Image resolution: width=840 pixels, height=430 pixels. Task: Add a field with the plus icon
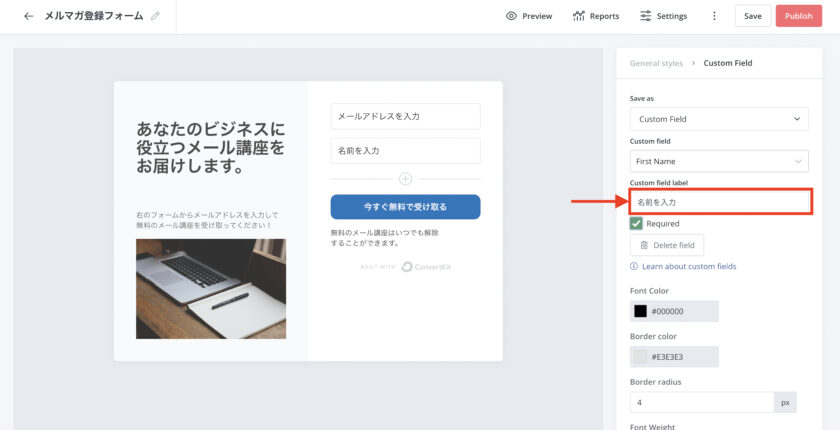(406, 179)
